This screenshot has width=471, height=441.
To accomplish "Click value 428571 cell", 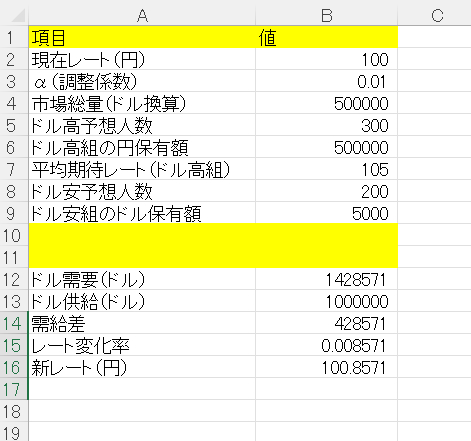I will tap(326, 323).
